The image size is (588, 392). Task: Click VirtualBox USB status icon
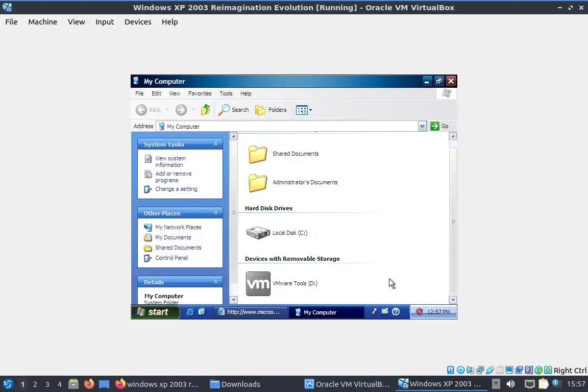coord(490,370)
